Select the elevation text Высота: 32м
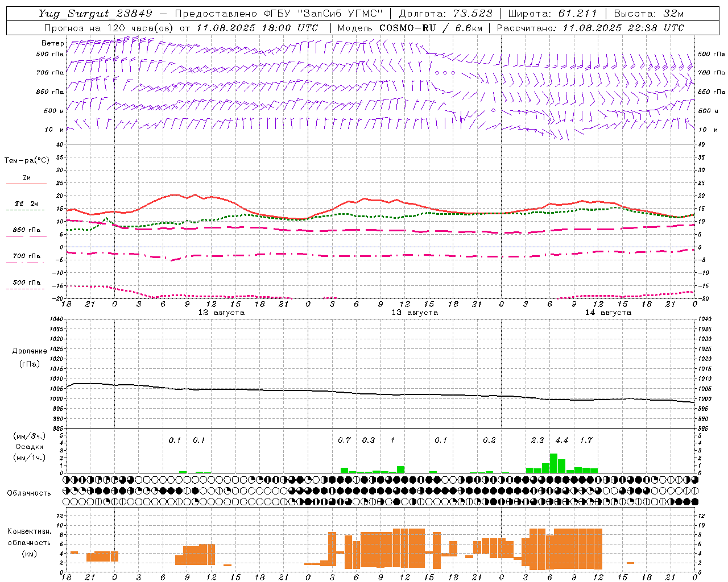728x582 pixels. point(649,14)
